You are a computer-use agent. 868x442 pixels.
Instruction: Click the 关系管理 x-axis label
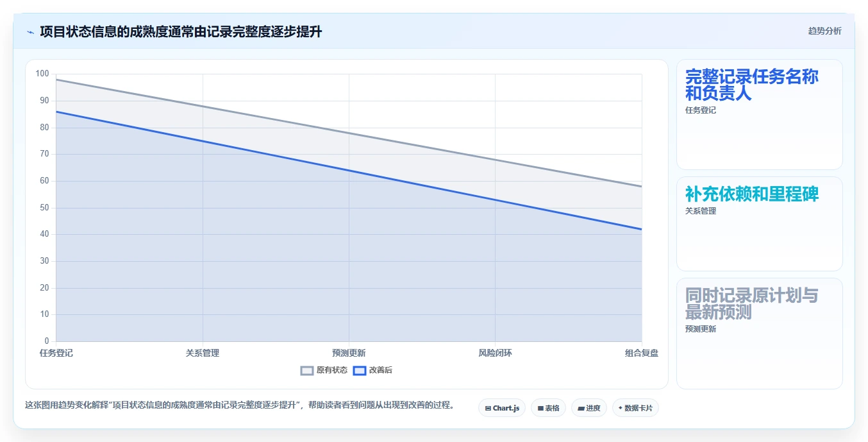coord(203,353)
